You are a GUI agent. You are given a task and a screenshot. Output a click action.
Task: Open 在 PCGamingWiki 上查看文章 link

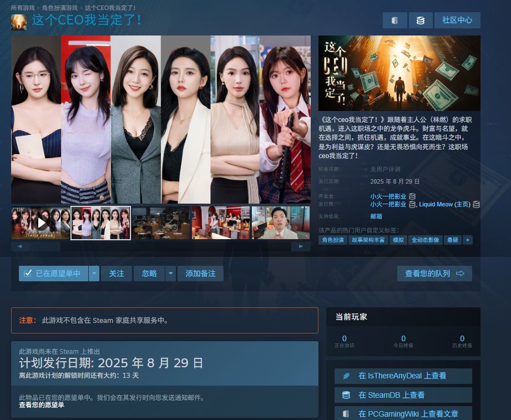(403, 413)
